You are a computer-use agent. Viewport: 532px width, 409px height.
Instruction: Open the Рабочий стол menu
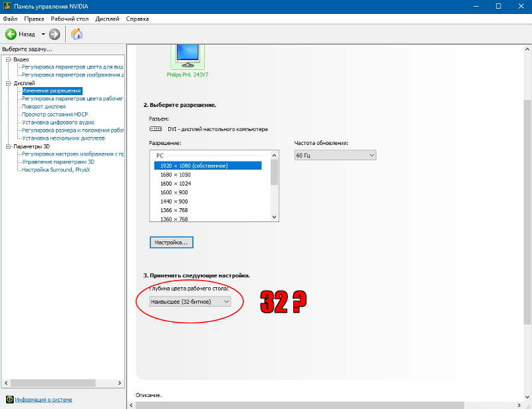70,19
